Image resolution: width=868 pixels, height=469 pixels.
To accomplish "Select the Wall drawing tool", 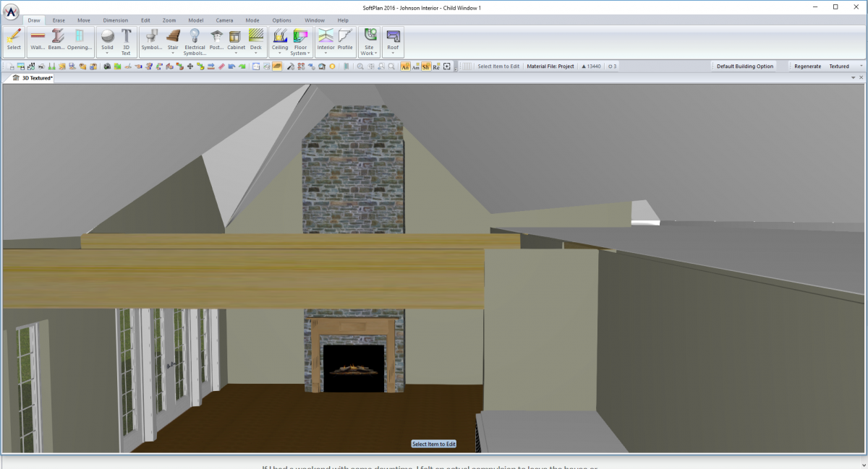I will [37, 41].
